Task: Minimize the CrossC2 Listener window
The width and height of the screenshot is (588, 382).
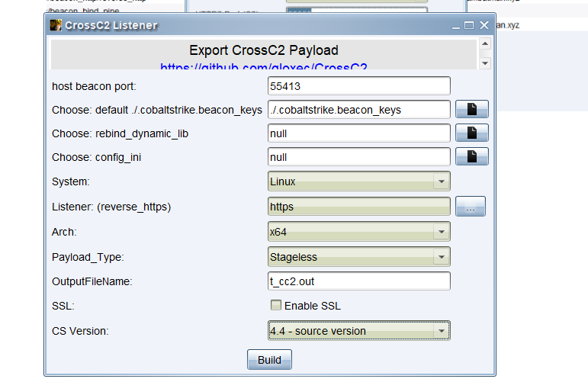Action: [x=456, y=25]
